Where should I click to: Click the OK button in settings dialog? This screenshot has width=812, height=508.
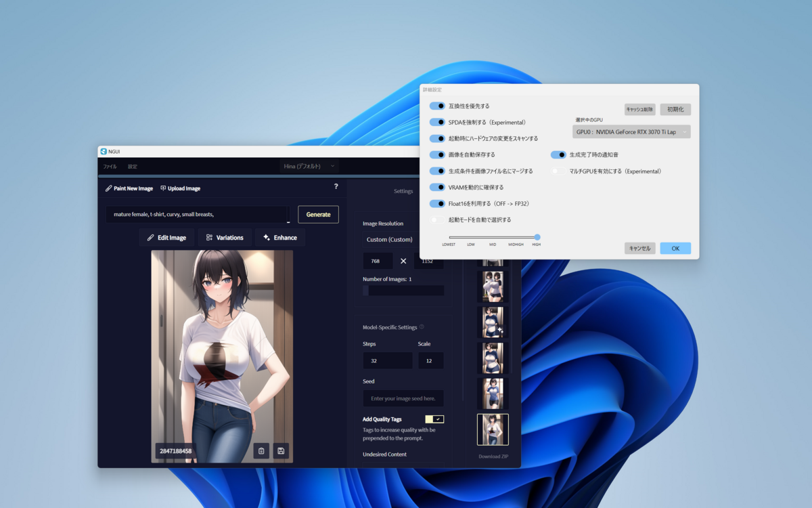pyautogui.click(x=675, y=249)
